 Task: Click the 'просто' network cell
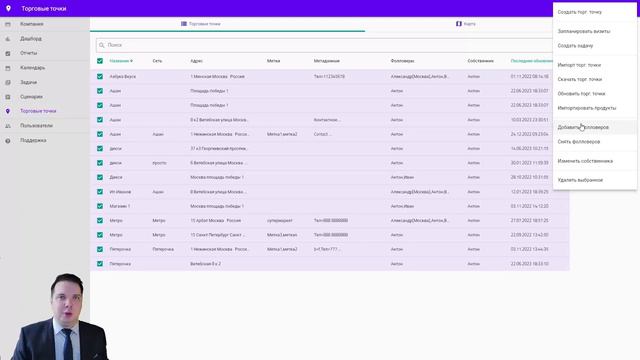point(159,163)
